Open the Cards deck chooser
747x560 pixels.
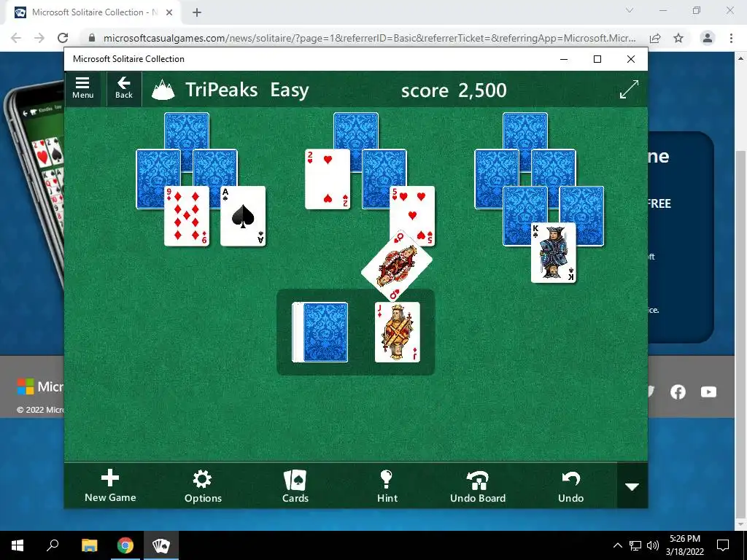(295, 486)
